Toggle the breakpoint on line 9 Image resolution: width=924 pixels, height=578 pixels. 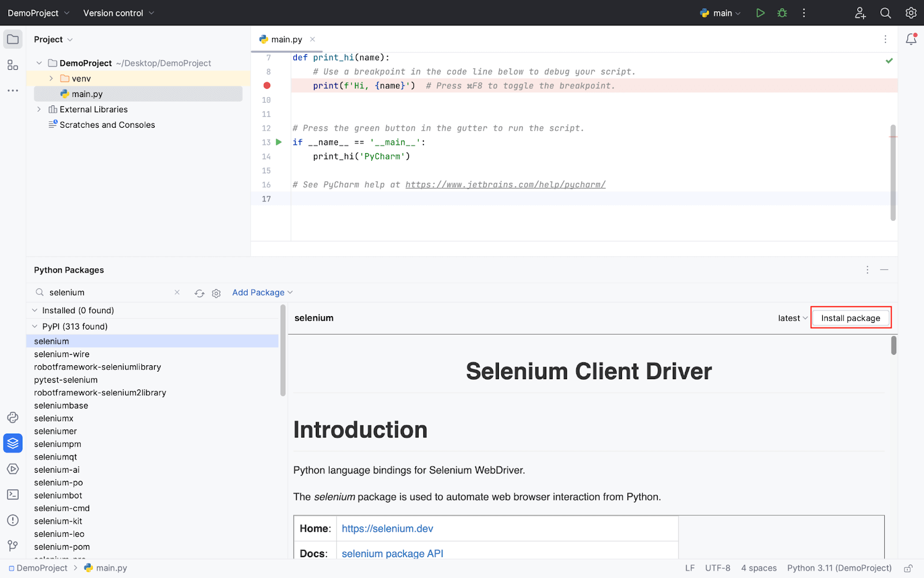pos(267,86)
